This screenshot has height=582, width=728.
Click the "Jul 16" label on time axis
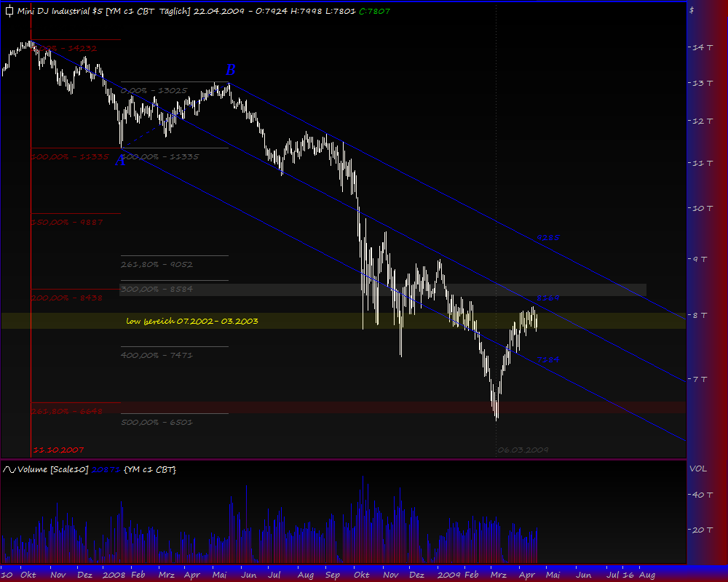[x=620, y=575]
